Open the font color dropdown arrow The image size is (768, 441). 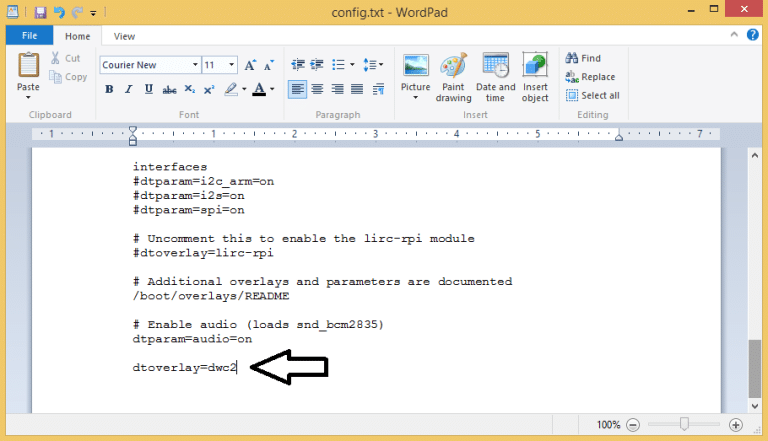tap(272, 89)
